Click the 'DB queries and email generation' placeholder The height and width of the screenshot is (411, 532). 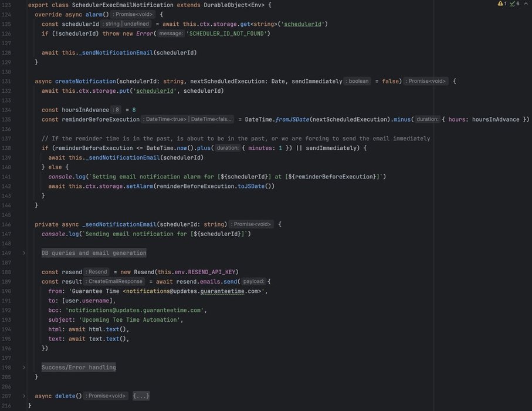pos(94,253)
